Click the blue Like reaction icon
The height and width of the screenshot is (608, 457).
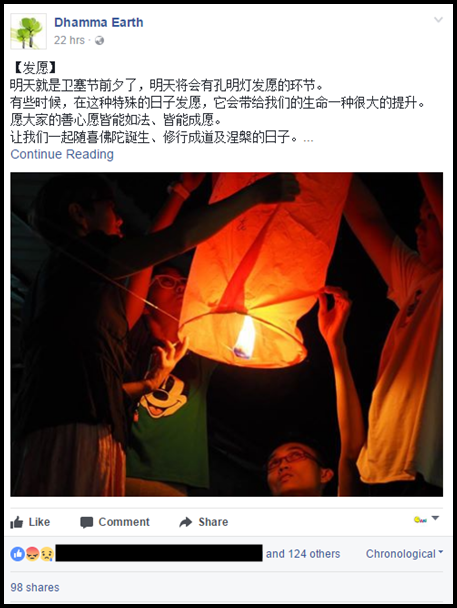coord(17,554)
